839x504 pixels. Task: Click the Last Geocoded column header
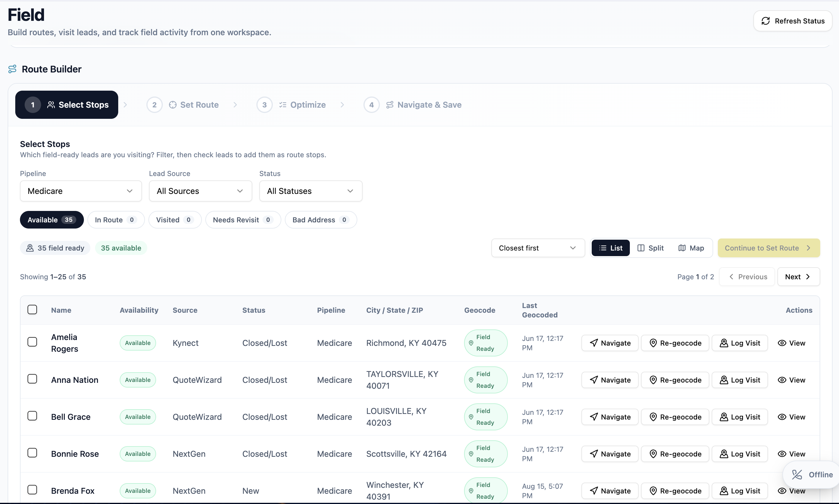[x=539, y=310]
